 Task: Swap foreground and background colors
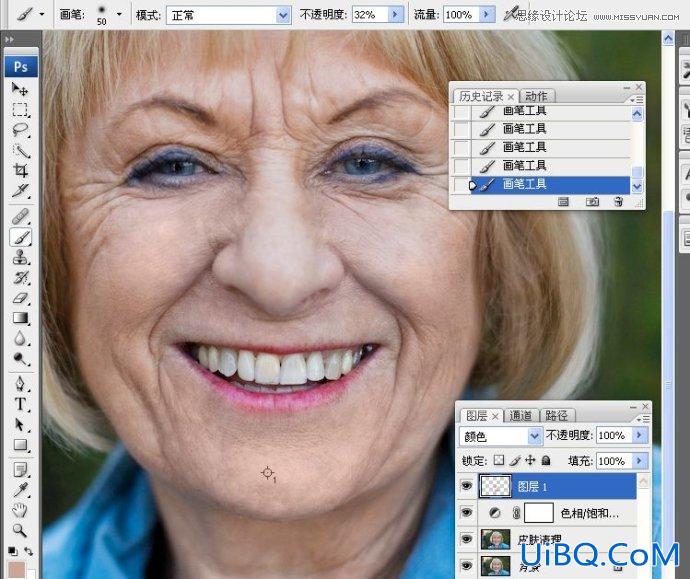click(x=29, y=551)
